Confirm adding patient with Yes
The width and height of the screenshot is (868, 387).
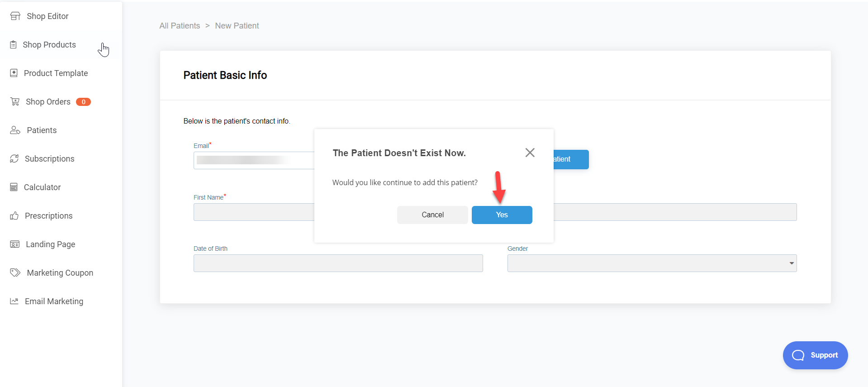[502, 215]
